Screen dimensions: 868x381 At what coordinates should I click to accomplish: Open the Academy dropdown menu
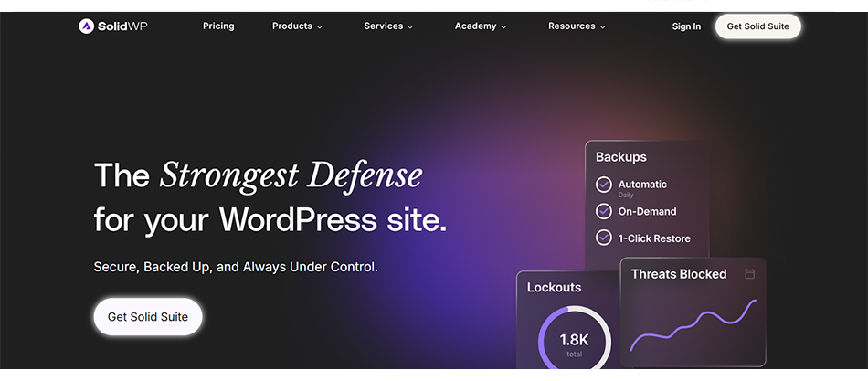click(x=481, y=26)
